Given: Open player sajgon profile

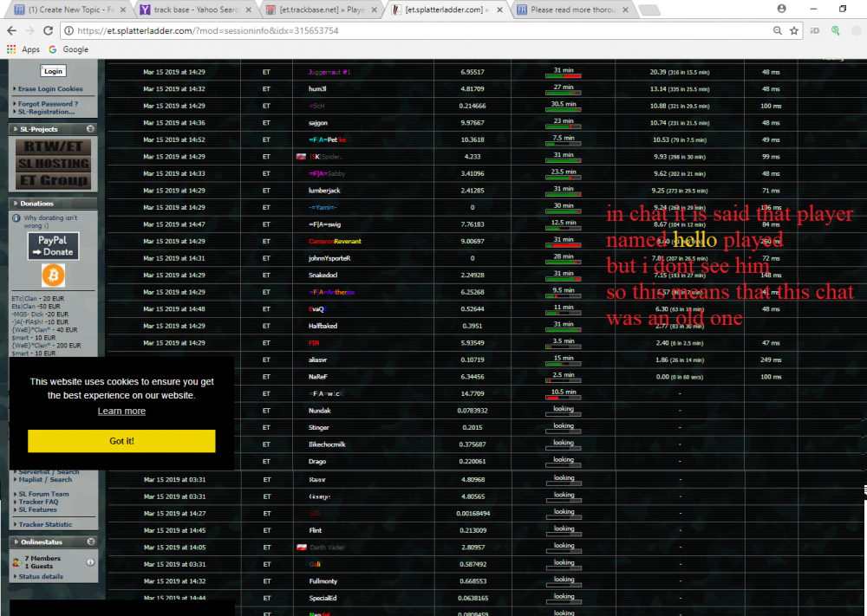Looking at the screenshot, I should (318, 123).
